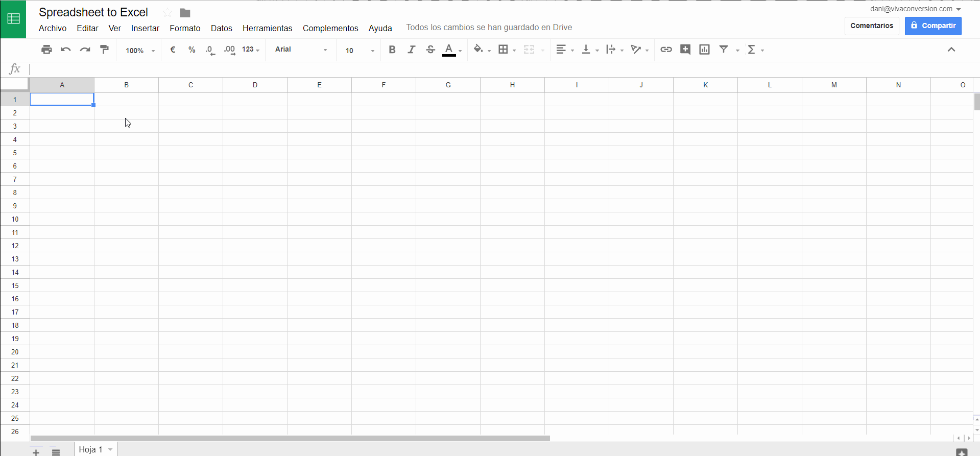Viewport: 980px width, 456px height.
Task: Click the Comentarios button
Action: point(872,26)
